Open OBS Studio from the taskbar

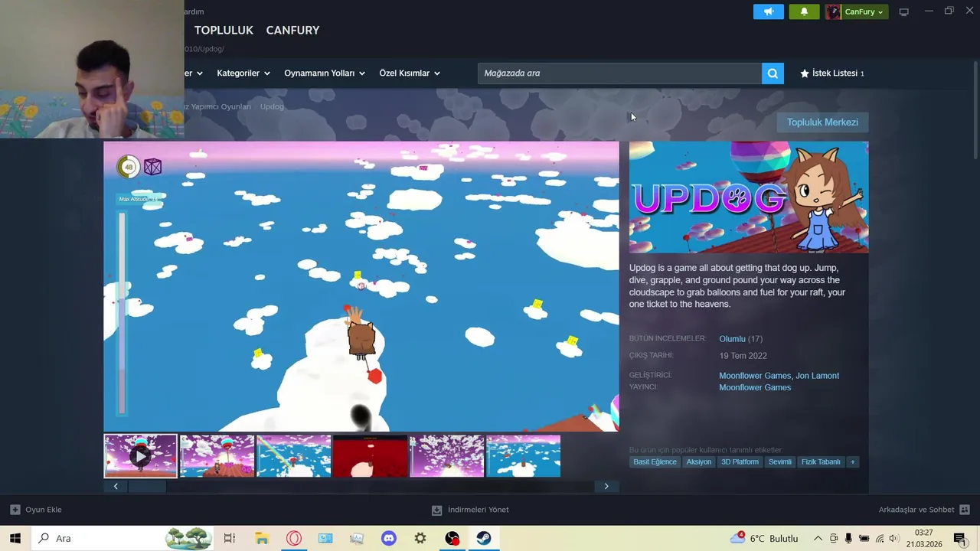452,538
